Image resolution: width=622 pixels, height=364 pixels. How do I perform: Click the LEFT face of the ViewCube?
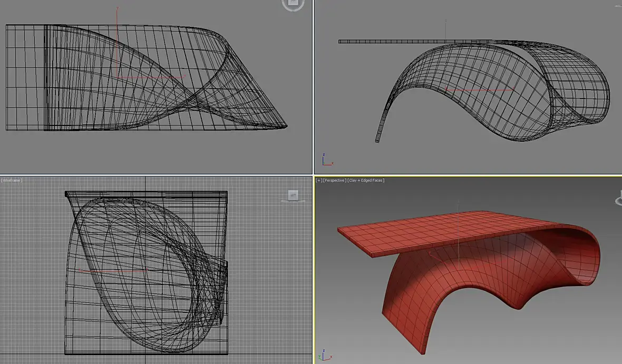(293, 195)
